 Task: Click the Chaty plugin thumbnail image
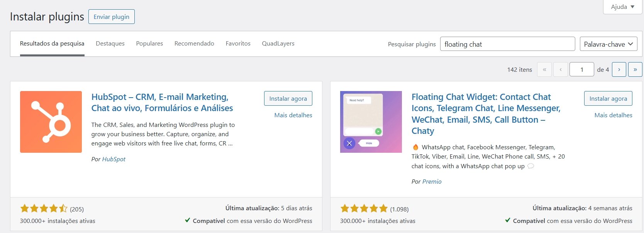click(x=371, y=122)
